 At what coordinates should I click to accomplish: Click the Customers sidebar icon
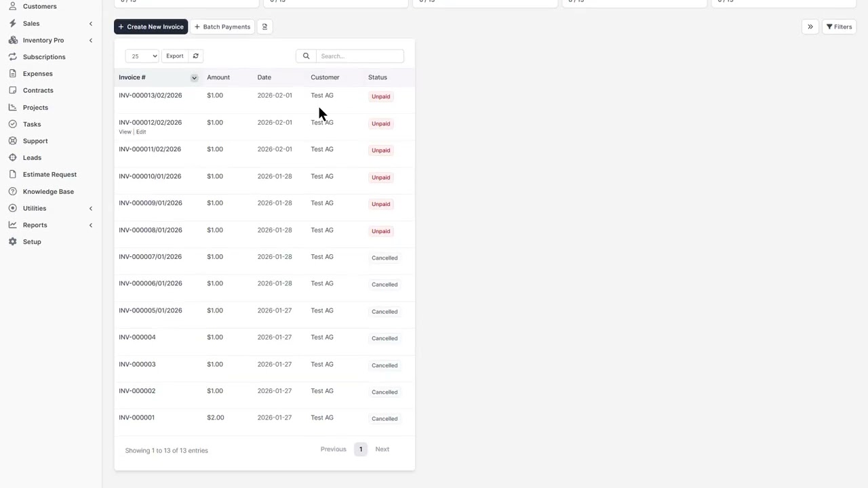[x=12, y=6]
